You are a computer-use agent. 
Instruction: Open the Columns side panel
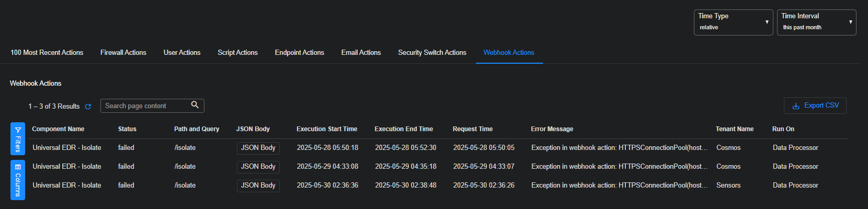point(18,180)
